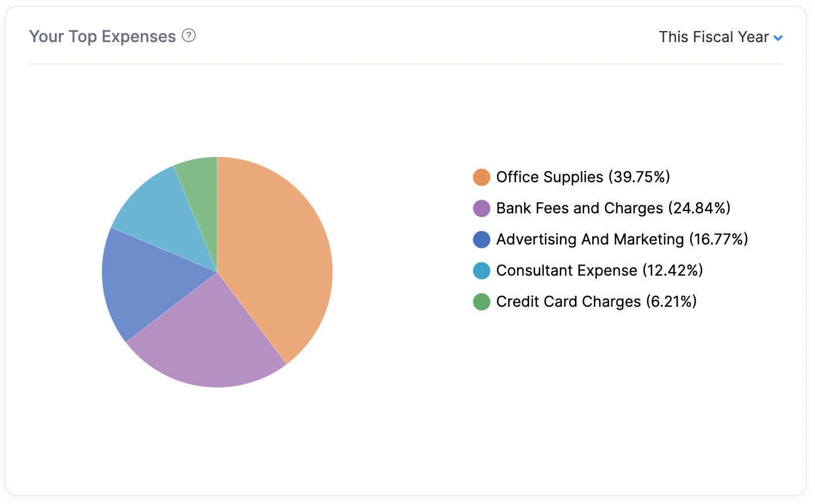815x504 pixels.
Task: Select the Credit Card Charges legend marker
Action: point(481,302)
